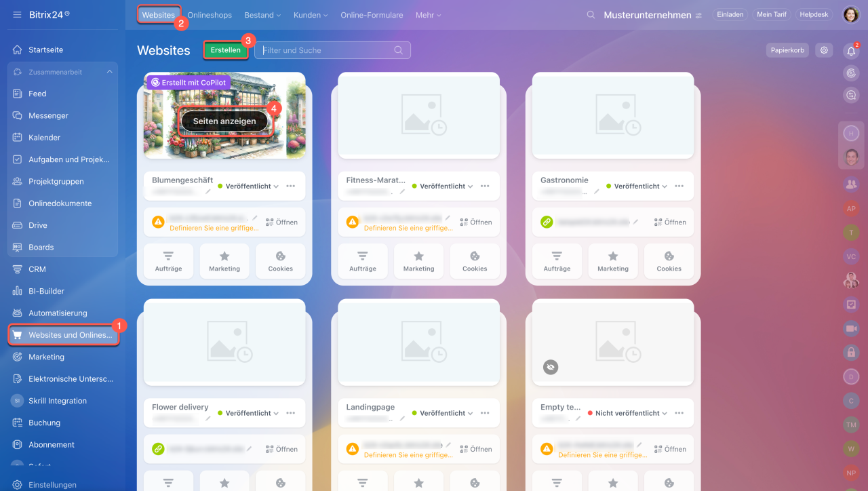The width and height of the screenshot is (868, 491).
Task: Open Gastronomie site preview thumbnail
Action: tap(613, 115)
